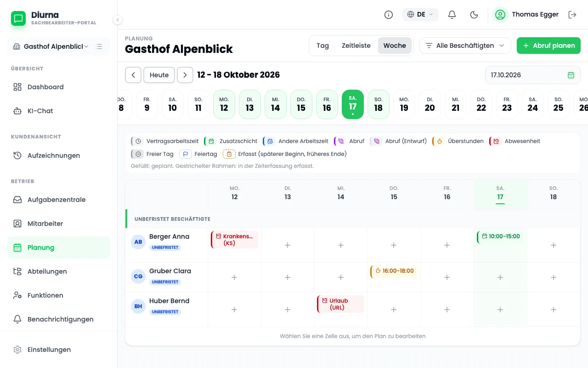Click the Heute button
Screen dimensions: 588x368
[159, 75]
